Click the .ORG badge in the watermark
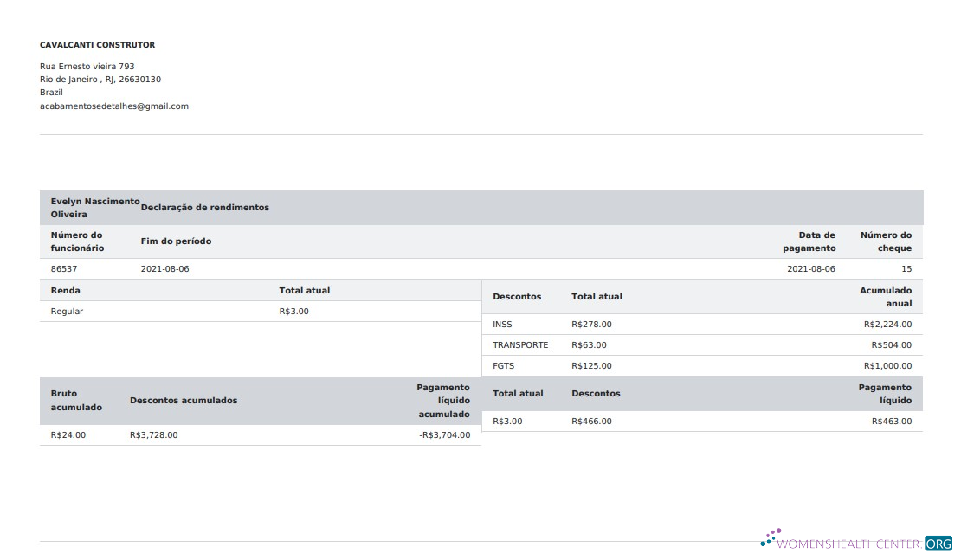961x560 pixels. coord(938,544)
